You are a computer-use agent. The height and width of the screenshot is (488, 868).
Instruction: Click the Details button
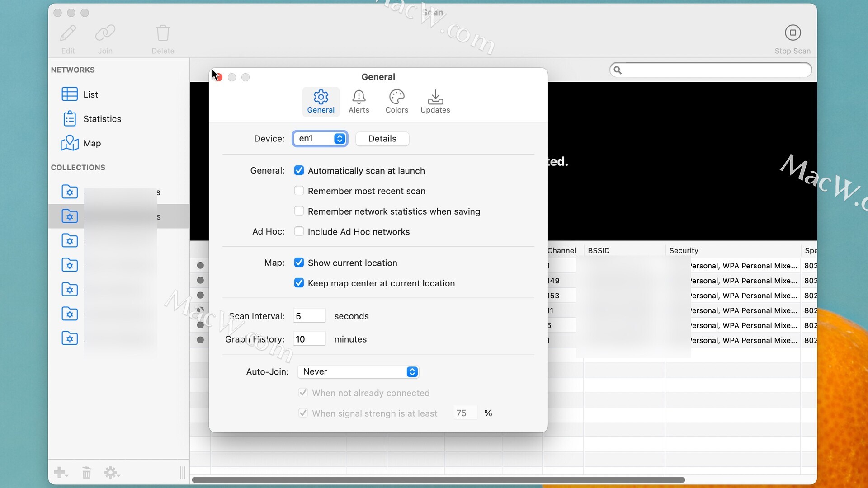[x=382, y=139]
